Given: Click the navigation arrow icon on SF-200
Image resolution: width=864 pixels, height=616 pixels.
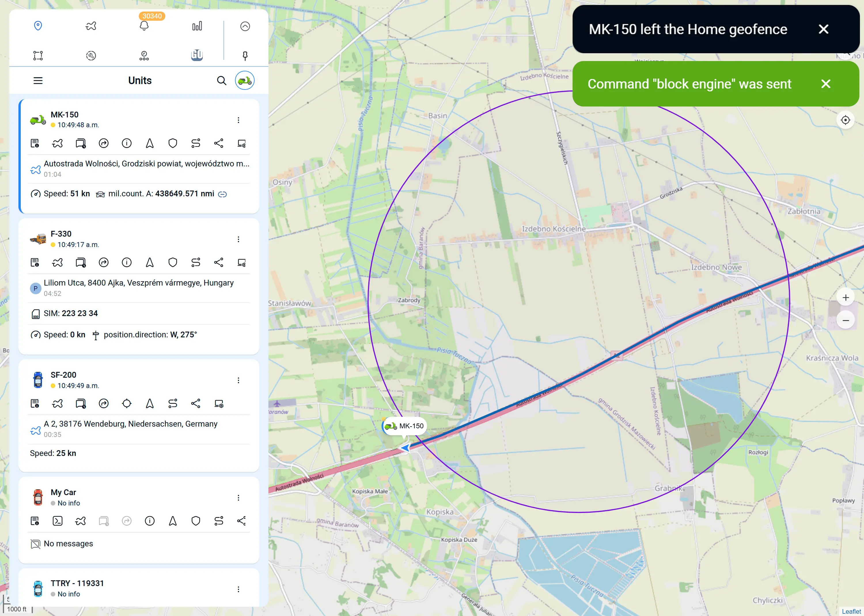Looking at the screenshot, I should (x=149, y=404).
